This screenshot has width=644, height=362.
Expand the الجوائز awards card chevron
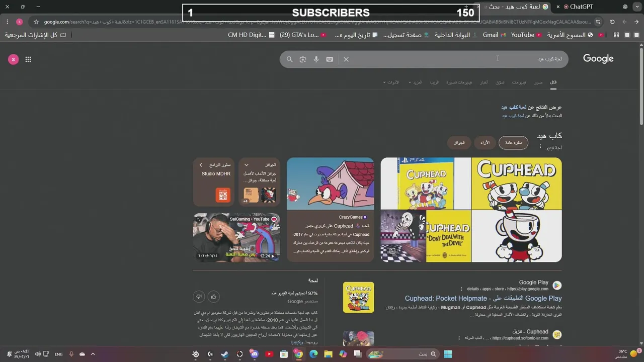pos(247,165)
